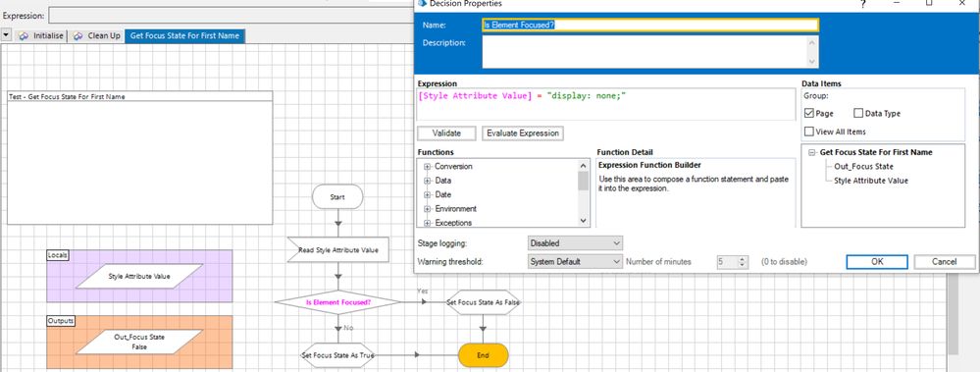Open the Stage logging dropdown
The width and height of the screenshot is (980, 372).
click(575, 242)
